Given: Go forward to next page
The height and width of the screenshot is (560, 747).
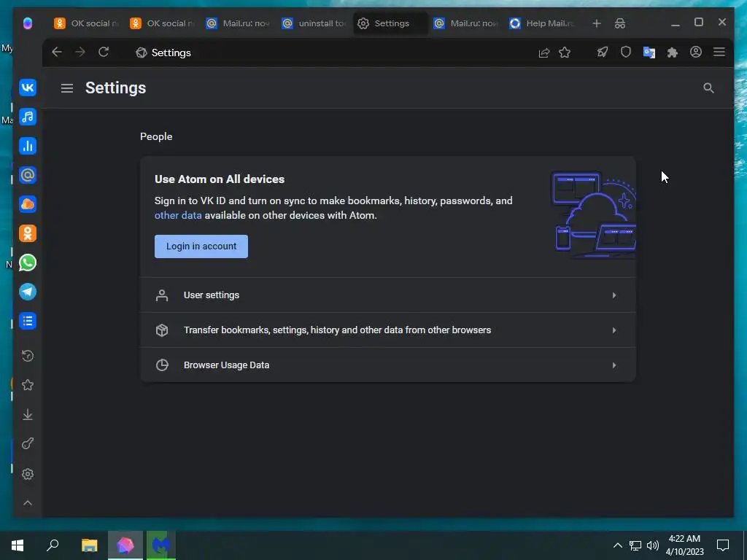Looking at the screenshot, I should [x=80, y=52].
